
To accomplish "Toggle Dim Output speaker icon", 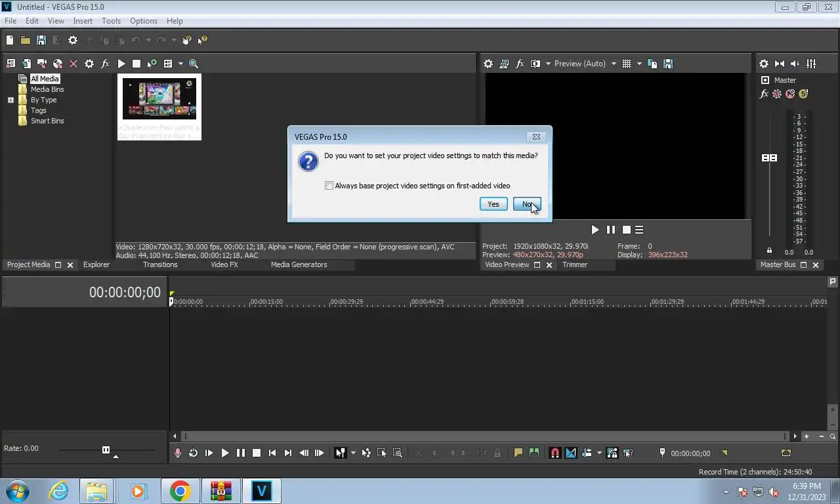I will [x=795, y=64].
